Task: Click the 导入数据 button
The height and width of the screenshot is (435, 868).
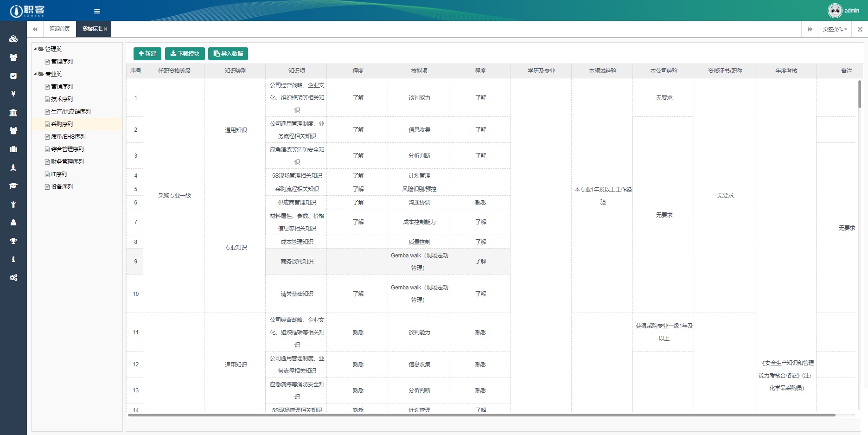Action: [x=228, y=54]
